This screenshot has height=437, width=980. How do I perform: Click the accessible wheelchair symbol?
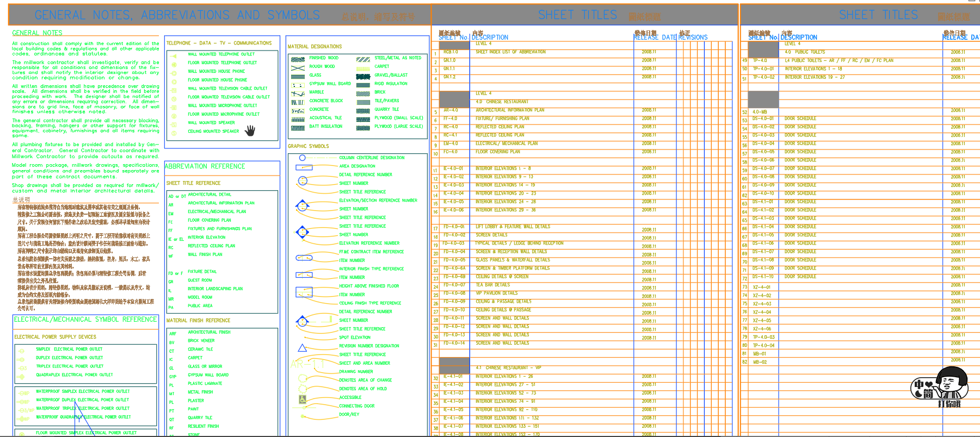pos(303,398)
